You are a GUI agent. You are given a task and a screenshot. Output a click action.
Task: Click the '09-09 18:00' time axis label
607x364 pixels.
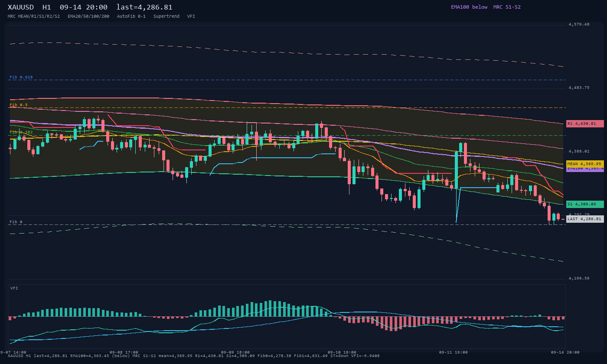pyautogui.click(x=235, y=352)
